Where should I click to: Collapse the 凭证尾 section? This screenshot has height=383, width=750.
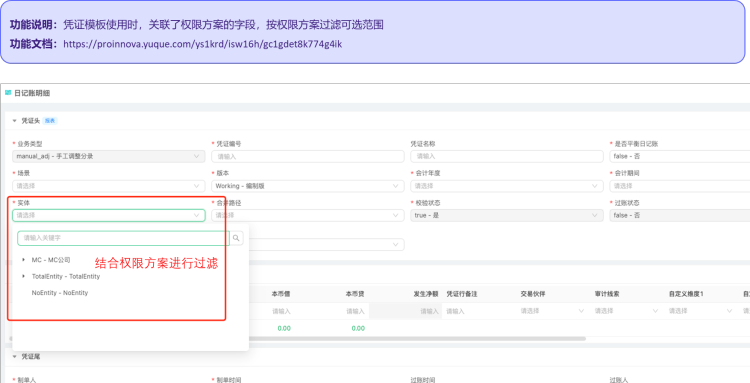(x=14, y=357)
